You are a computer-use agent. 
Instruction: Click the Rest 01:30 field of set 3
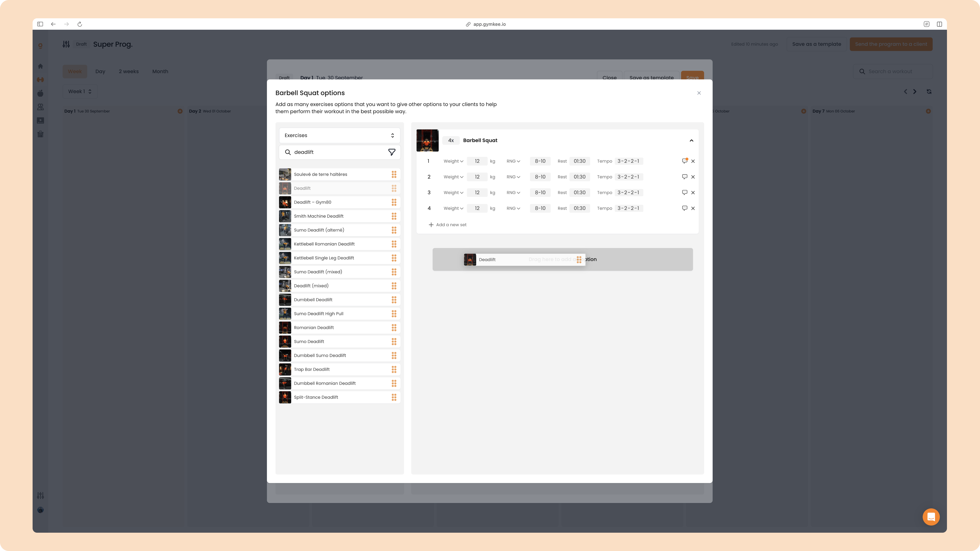(x=579, y=192)
